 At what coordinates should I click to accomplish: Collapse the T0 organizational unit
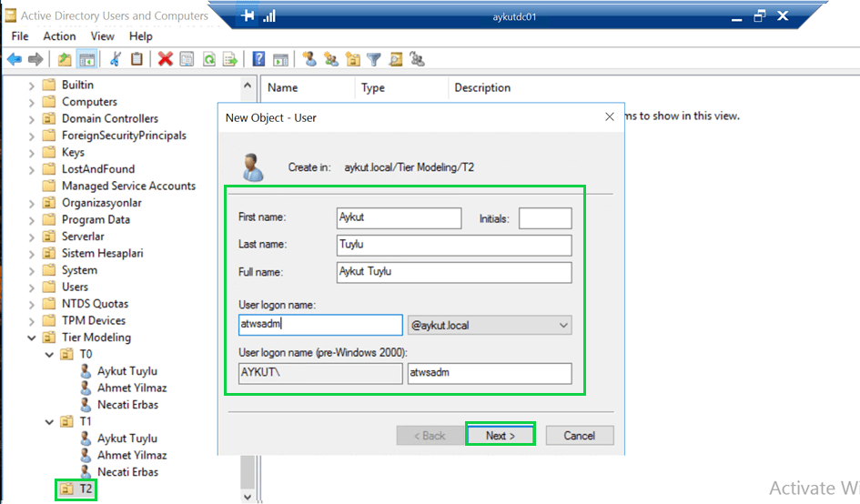(x=49, y=355)
